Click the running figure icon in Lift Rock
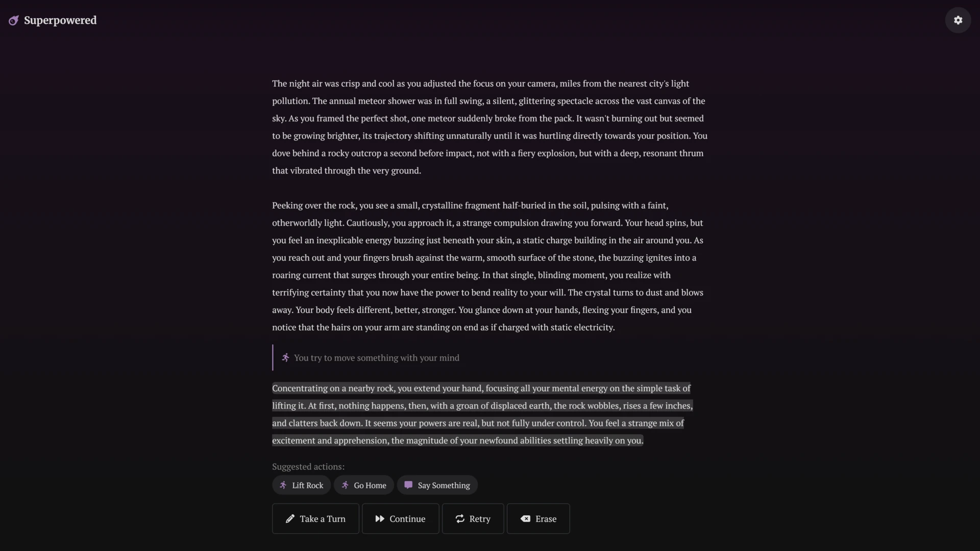Viewport: 980px width, 551px height. (283, 485)
